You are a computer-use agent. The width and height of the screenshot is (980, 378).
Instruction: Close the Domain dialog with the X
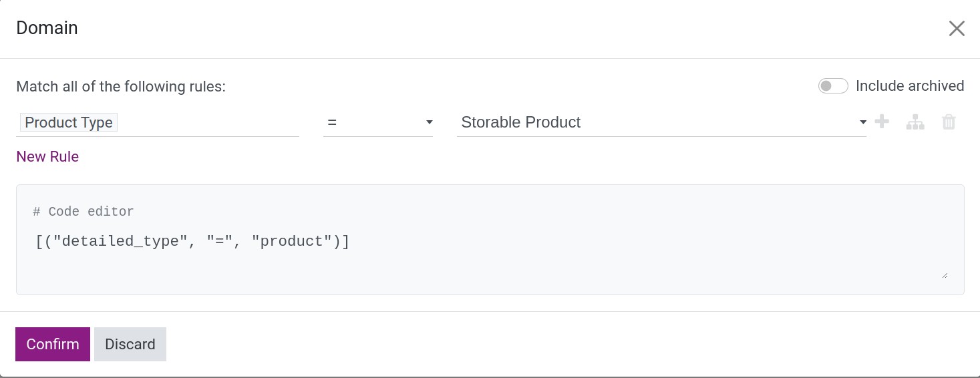(x=957, y=28)
